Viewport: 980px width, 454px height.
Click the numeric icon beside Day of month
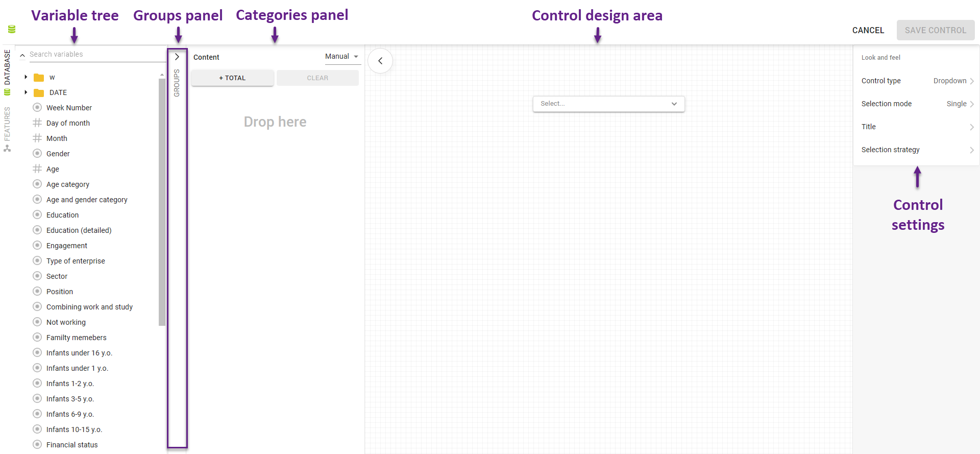tap(37, 123)
